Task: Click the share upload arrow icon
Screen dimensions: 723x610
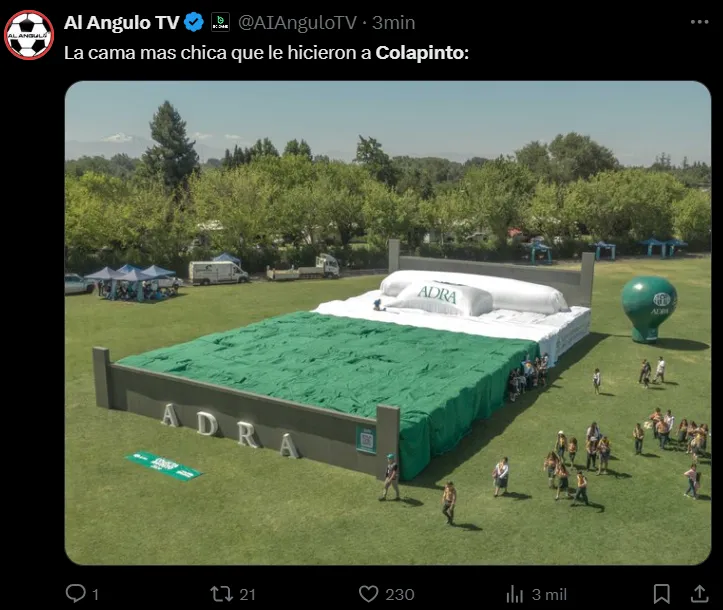Action: click(699, 593)
